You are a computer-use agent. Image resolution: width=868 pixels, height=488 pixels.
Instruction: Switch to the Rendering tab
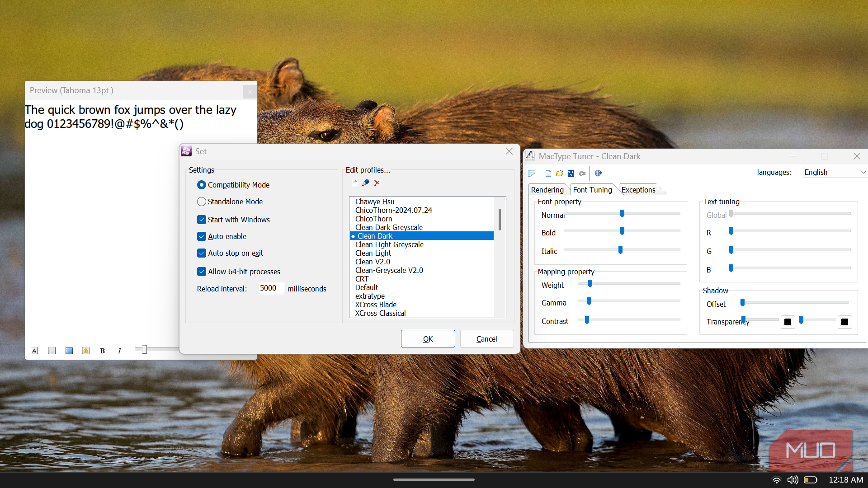547,190
